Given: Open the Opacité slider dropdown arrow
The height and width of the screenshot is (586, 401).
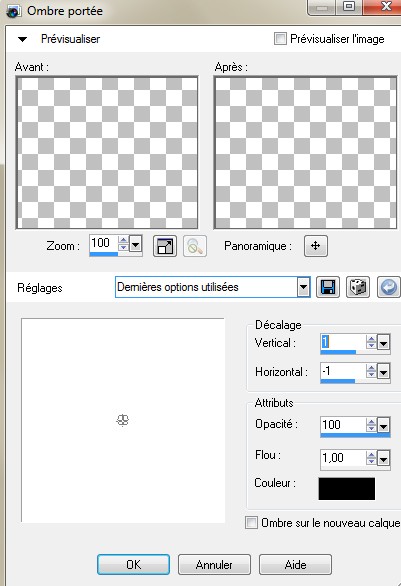Looking at the screenshot, I should [x=384, y=425].
